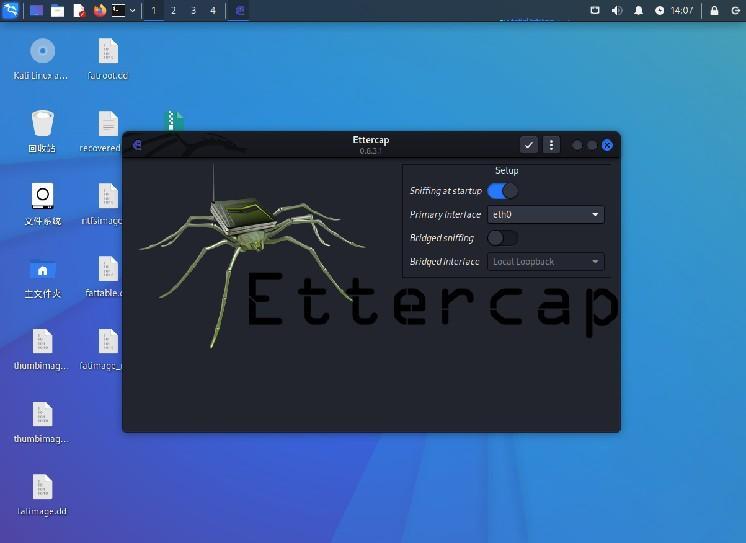Click the Bridged interface label
Viewport: 746px width, 543px height.
click(444, 261)
